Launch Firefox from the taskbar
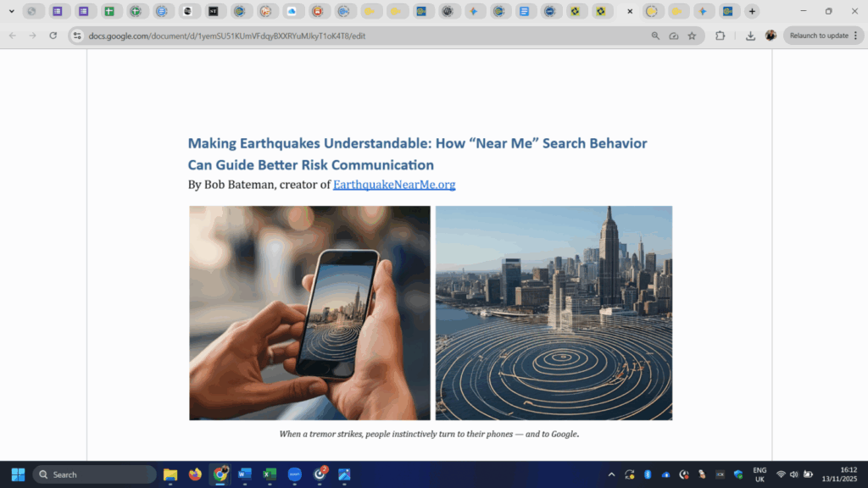This screenshot has width=868, height=488. [x=195, y=474]
